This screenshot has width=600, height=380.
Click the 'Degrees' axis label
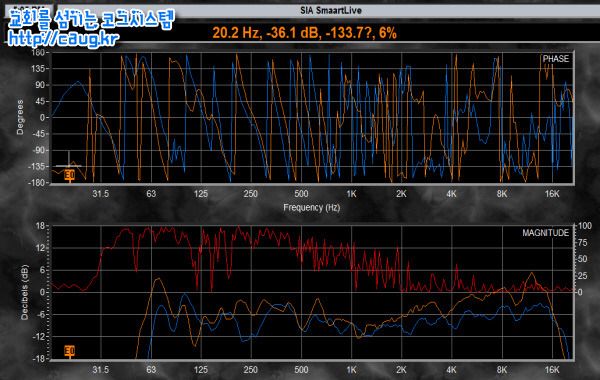[x=20, y=117]
